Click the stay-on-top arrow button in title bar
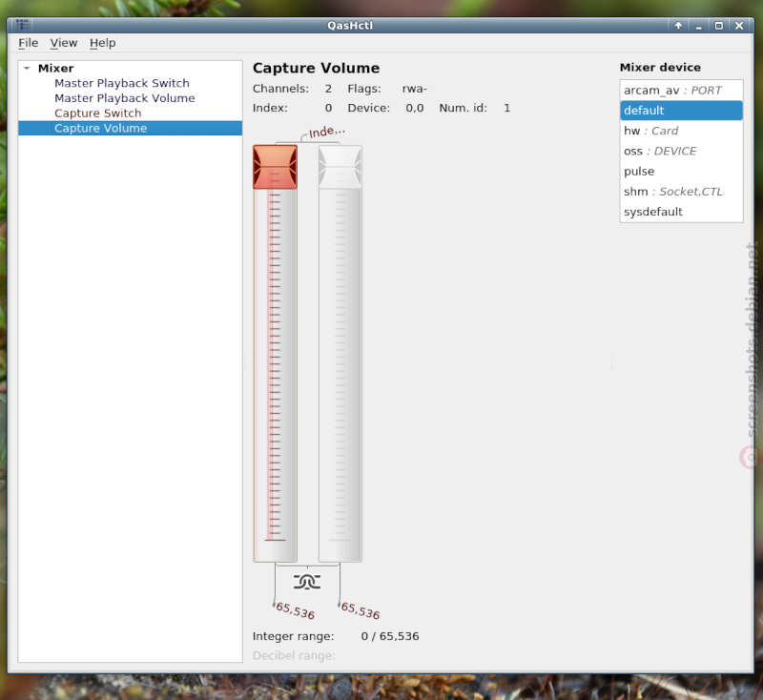Image resolution: width=763 pixels, height=700 pixels. pyautogui.click(x=678, y=26)
